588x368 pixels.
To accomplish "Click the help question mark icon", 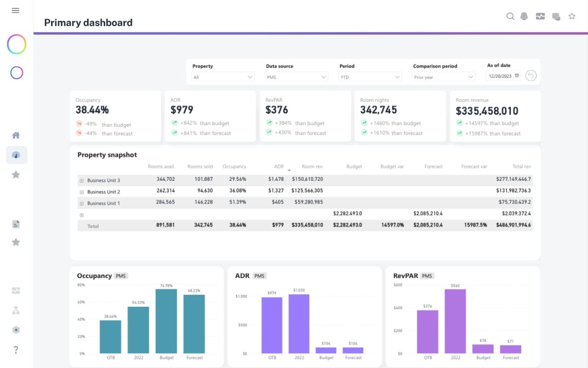I will click(x=16, y=350).
